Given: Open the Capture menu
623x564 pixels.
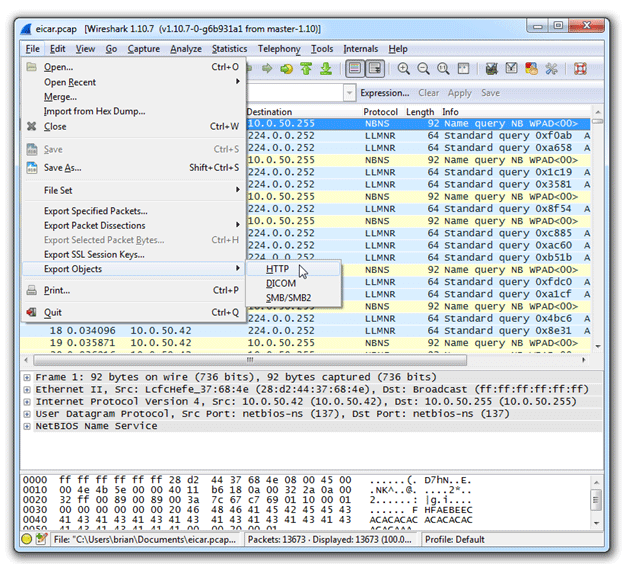Looking at the screenshot, I should click(143, 49).
